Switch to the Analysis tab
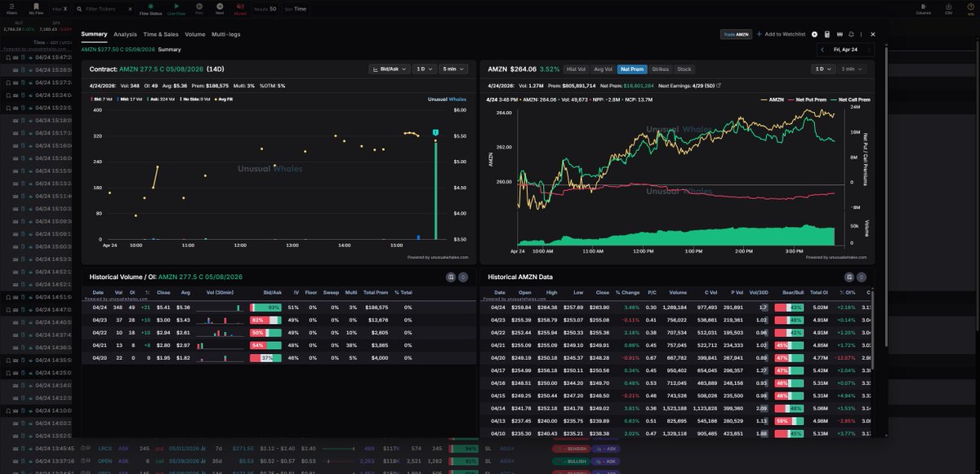 pyautogui.click(x=125, y=34)
